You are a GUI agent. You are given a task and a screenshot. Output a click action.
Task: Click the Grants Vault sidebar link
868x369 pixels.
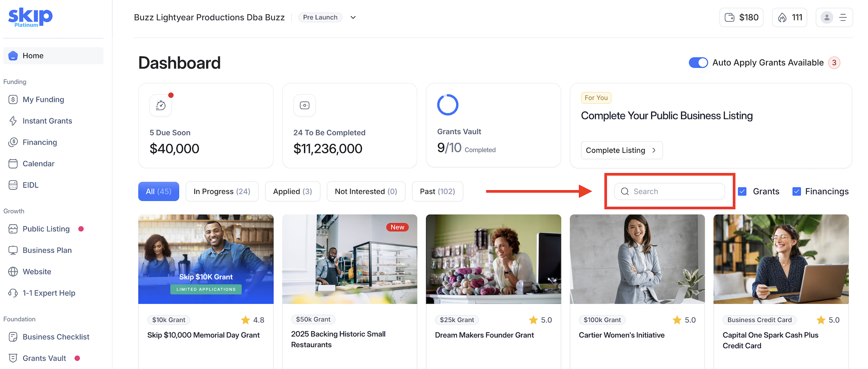(44, 358)
